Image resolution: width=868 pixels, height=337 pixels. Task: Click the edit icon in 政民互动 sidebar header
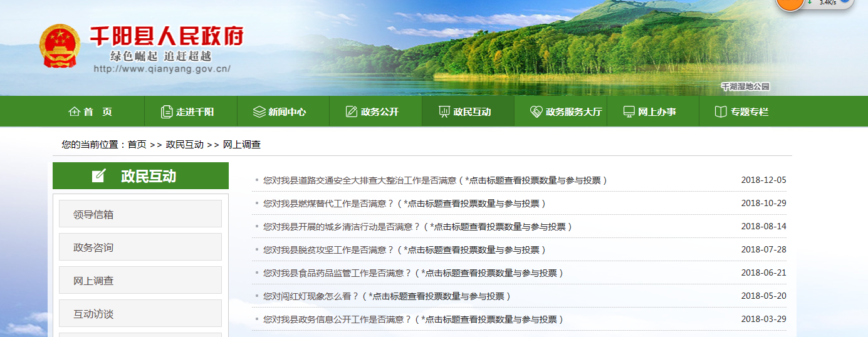pos(99,176)
